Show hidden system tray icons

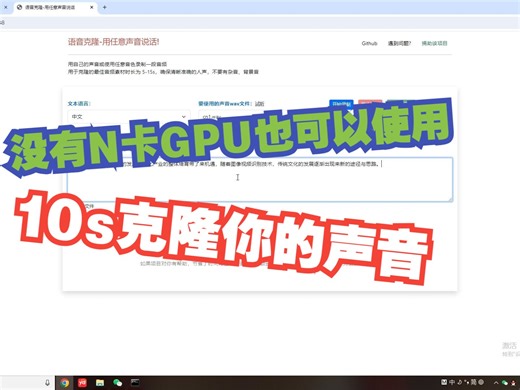pyautogui.click(x=496, y=383)
